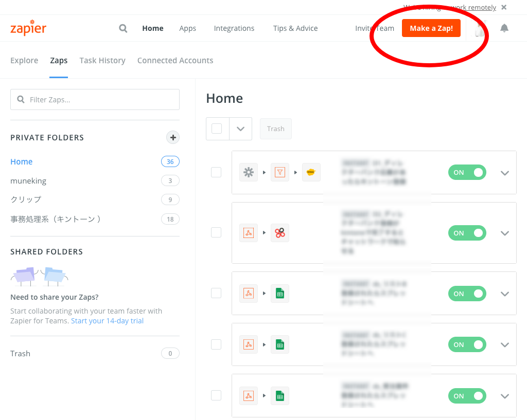Click the Zapier logo
The height and width of the screenshot is (420, 527).
[28, 28]
